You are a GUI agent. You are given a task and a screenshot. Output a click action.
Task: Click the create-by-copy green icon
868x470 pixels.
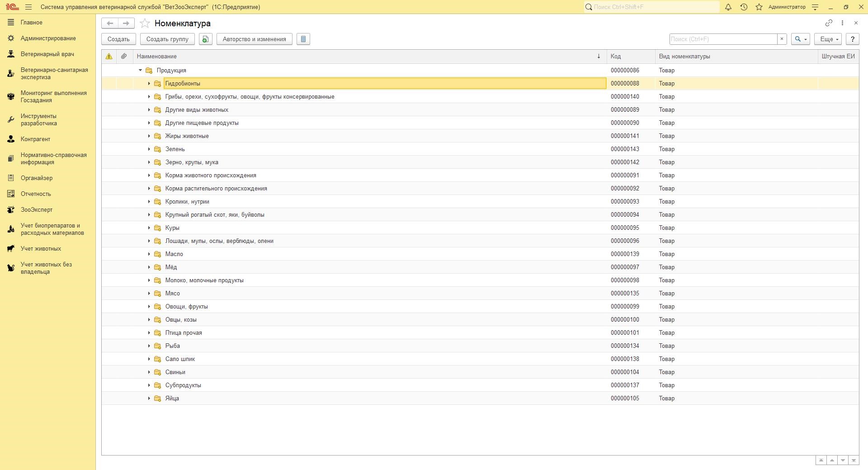[205, 39]
